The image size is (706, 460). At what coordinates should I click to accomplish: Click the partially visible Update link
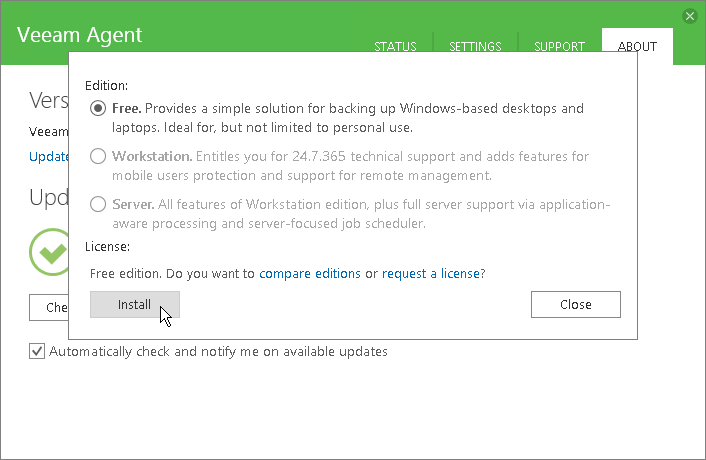point(48,157)
